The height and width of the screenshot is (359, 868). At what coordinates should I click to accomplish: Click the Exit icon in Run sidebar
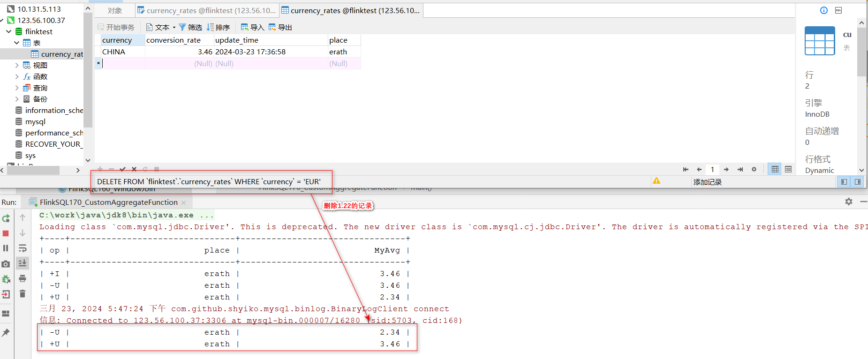point(6,294)
